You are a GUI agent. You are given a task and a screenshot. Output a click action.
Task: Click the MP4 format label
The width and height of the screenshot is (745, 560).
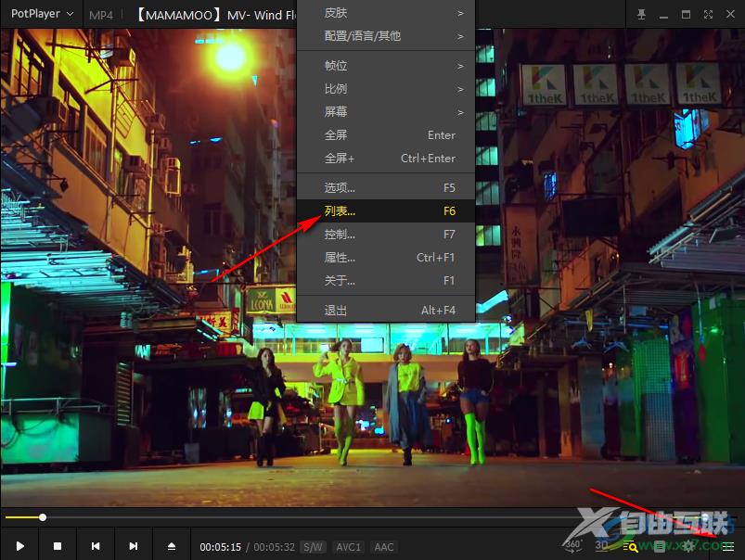(101, 15)
